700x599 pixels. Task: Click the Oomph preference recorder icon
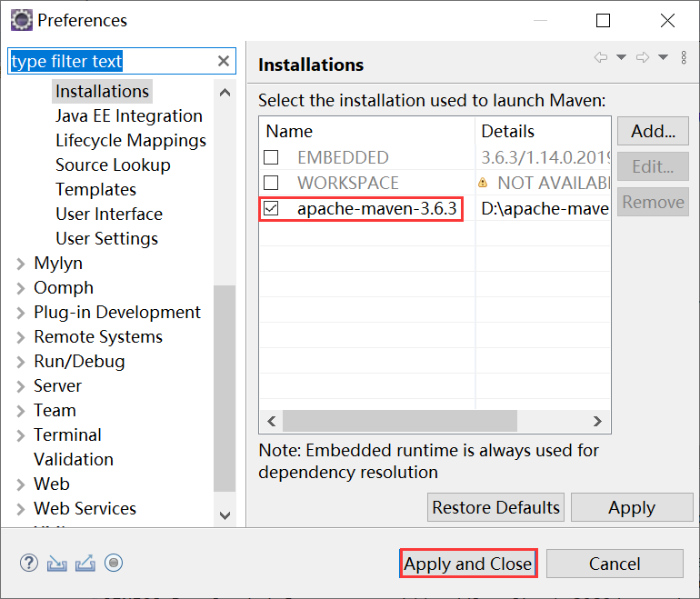point(114,563)
